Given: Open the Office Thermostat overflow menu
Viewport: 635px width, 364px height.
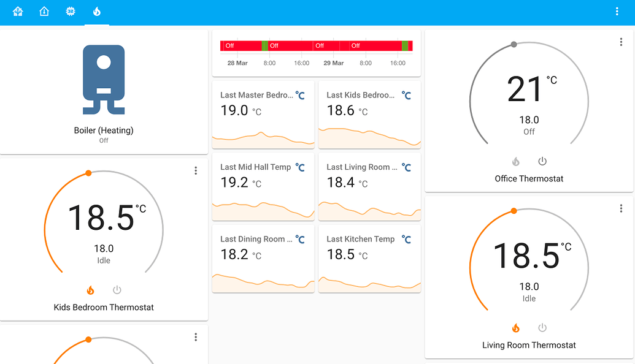Looking at the screenshot, I should coord(621,42).
